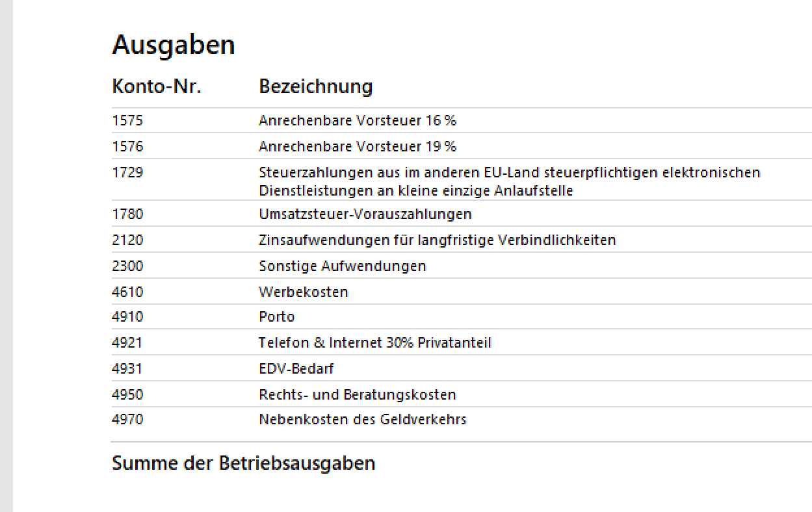812x512 pixels.
Task: Select Steuerzahlungen aus im anderen EU-Land description
Action: tap(510, 181)
